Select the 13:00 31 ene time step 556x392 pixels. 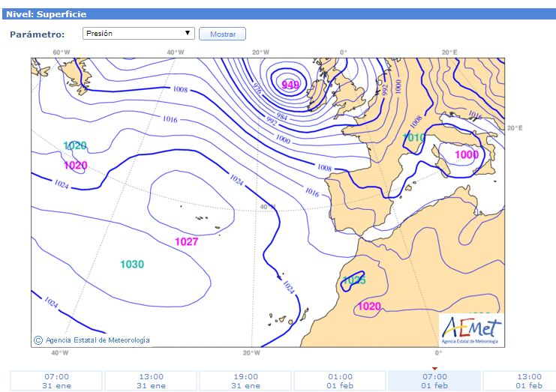[x=151, y=381]
